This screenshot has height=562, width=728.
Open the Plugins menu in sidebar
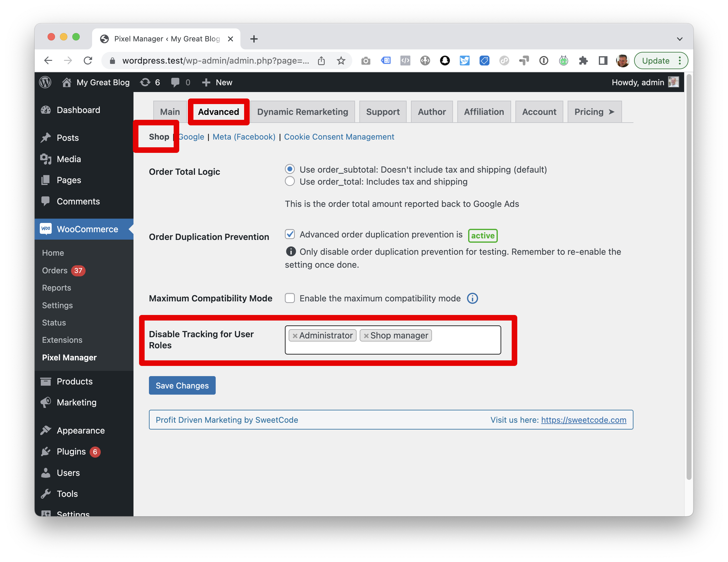pyautogui.click(x=71, y=451)
